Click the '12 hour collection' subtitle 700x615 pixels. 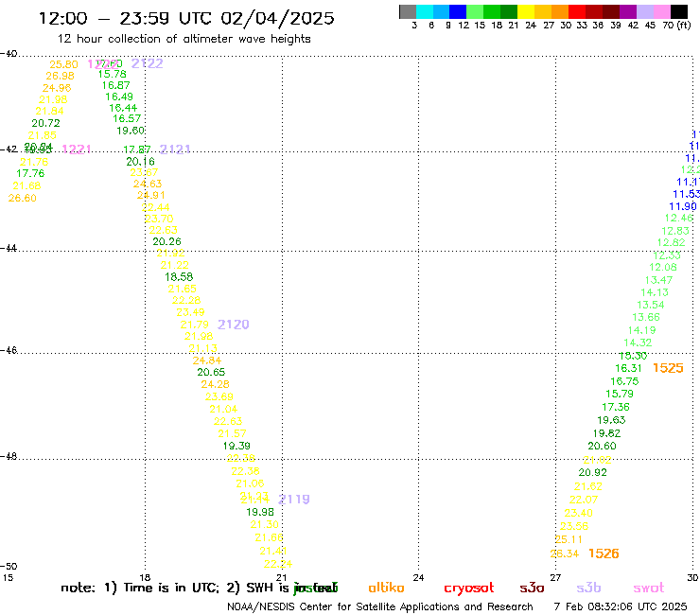pyautogui.click(x=184, y=39)
